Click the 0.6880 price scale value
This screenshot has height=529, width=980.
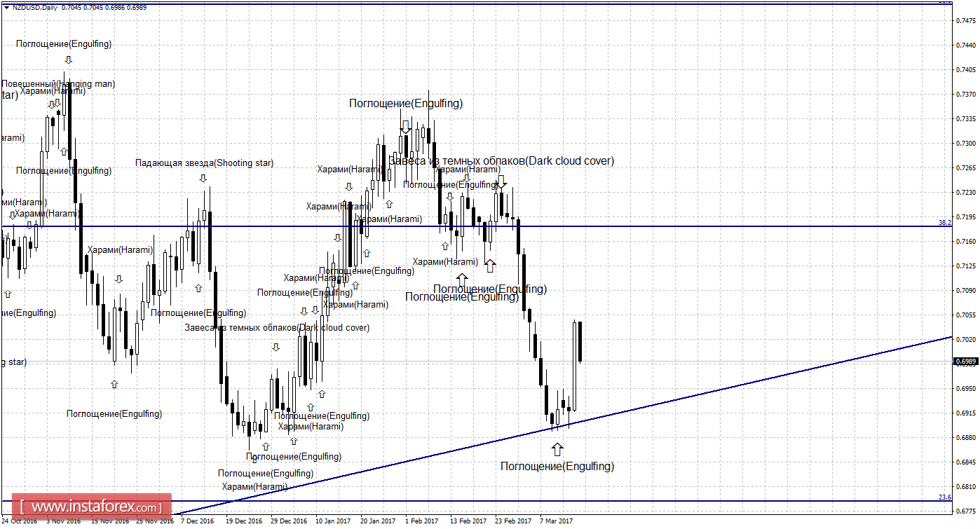tap(967, 437)
